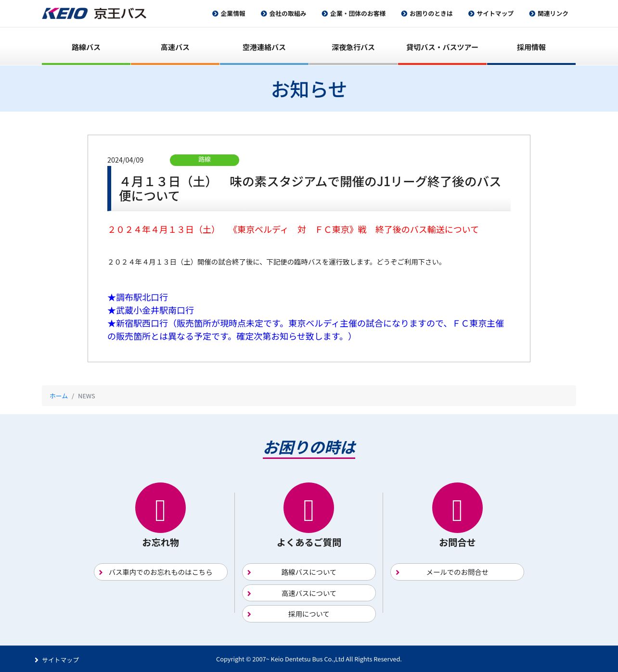Click chevron in 採用について button
Image resolution: width=618 pixels, height=672 pixels.
pos(249,614)
